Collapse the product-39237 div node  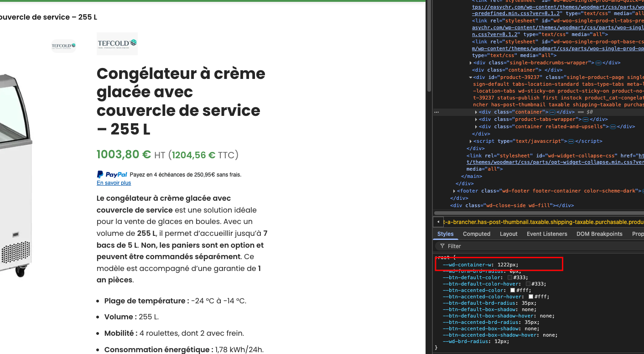point(471,78)
